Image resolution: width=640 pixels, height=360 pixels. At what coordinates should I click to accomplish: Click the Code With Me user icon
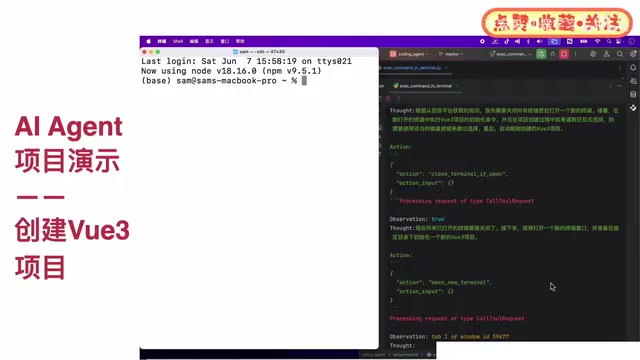pyautogui.click(x=607, y=54)
